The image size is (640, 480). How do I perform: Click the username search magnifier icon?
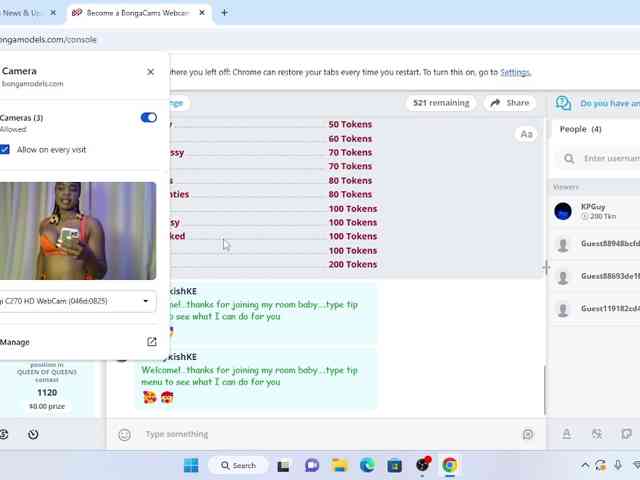pos(569,158)
